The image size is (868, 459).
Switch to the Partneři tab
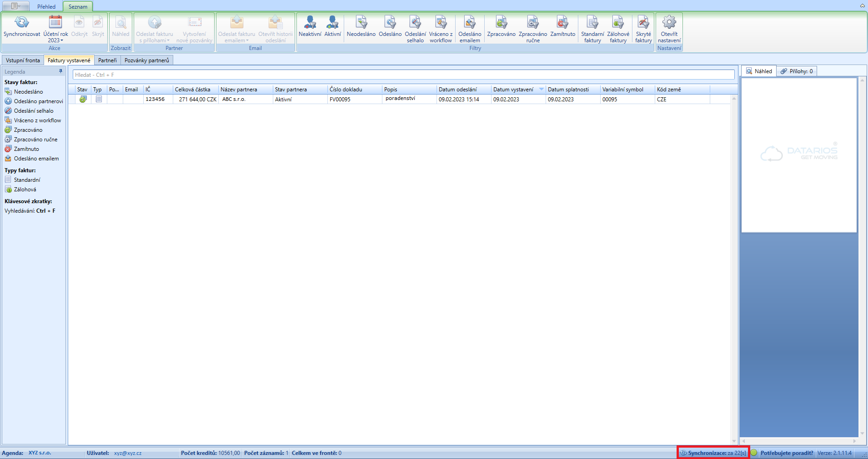[x=107, y=60]
